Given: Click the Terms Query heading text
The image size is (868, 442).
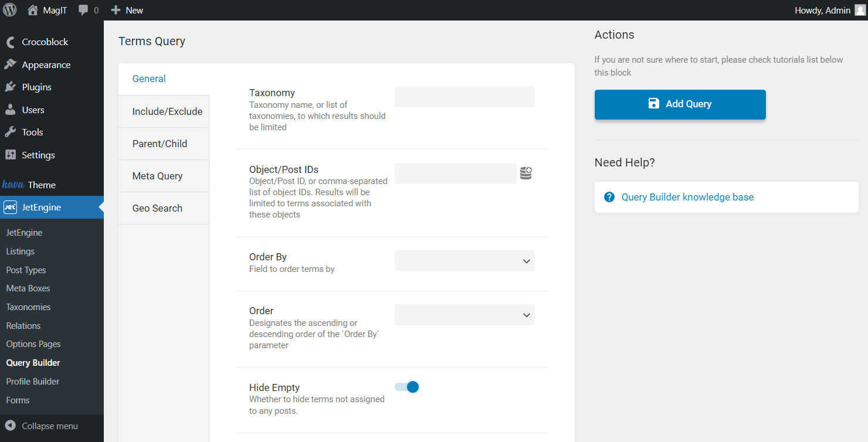Looking at the screenshot, I should (152, 41).
